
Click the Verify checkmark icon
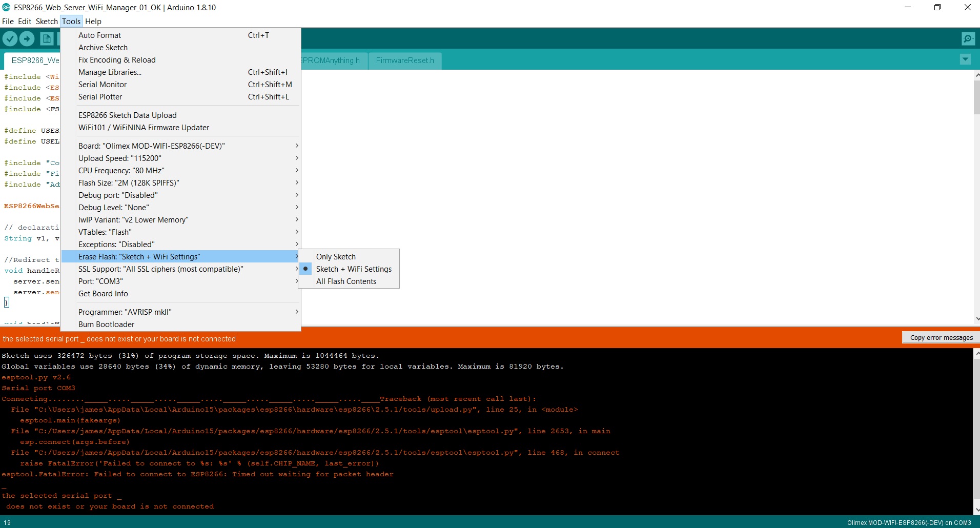coord(10,39)
